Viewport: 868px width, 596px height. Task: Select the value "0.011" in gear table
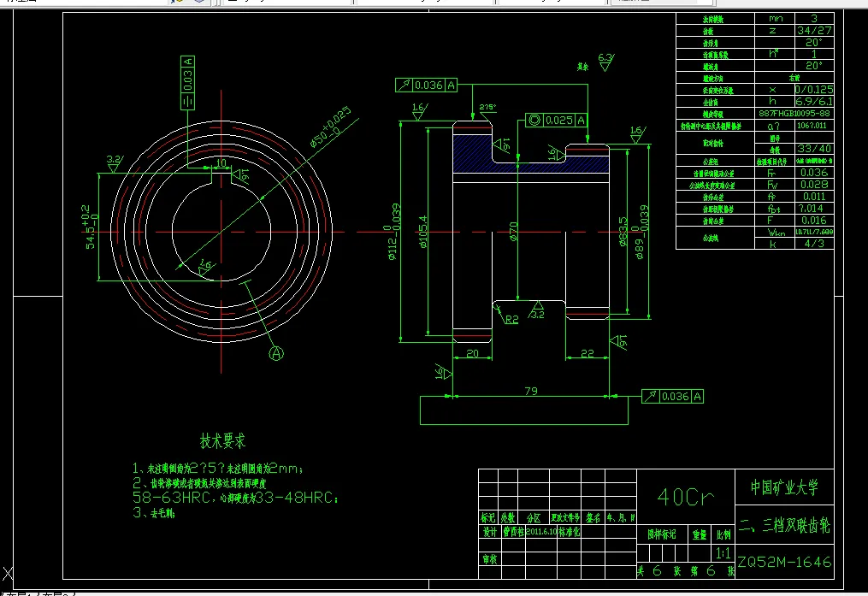tap(814, 197)
